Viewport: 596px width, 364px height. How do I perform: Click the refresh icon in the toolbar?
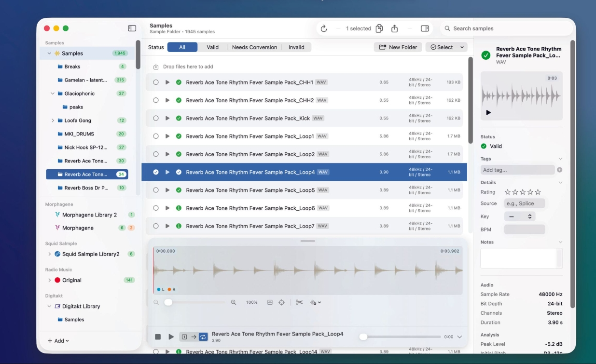pos(324,28)
